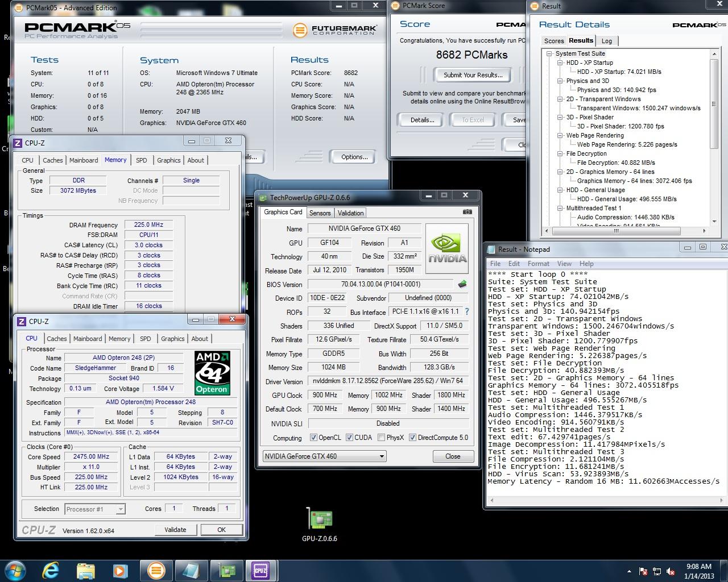728x582 pixels.
Task: Switch to Notepad via its taskbar icon
Action: pos(191,570)
